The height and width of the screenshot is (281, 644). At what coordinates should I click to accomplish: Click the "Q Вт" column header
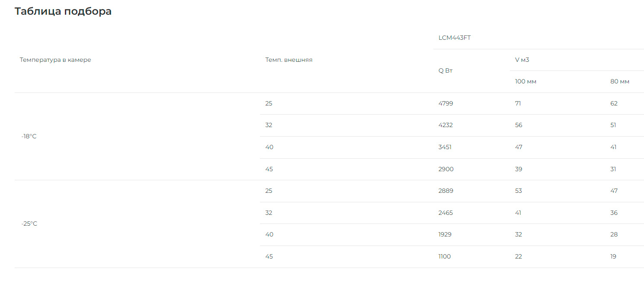point(445,71)
